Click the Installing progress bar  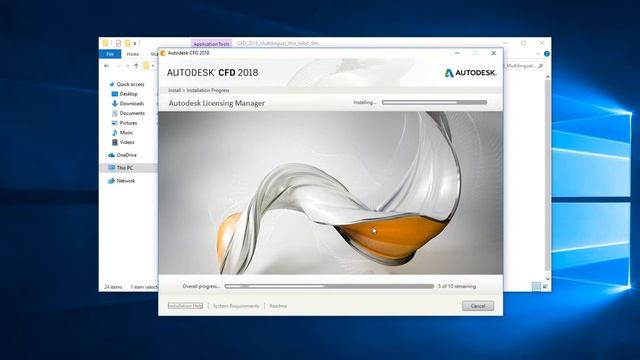(x=434, y=102)
